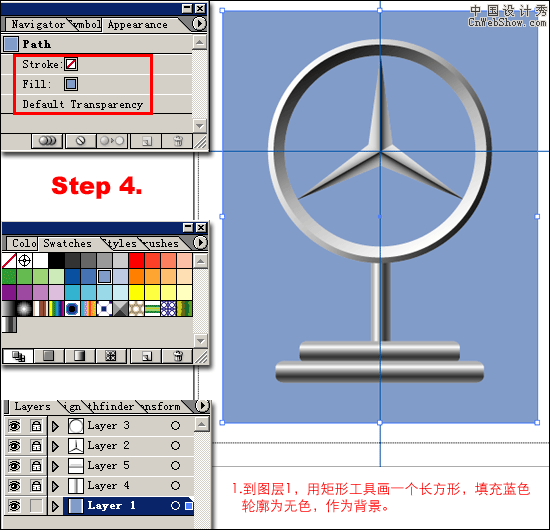Click the Show Pattern Swatches icon
Viewport: 550px width, 530px height.
[111, 356]
